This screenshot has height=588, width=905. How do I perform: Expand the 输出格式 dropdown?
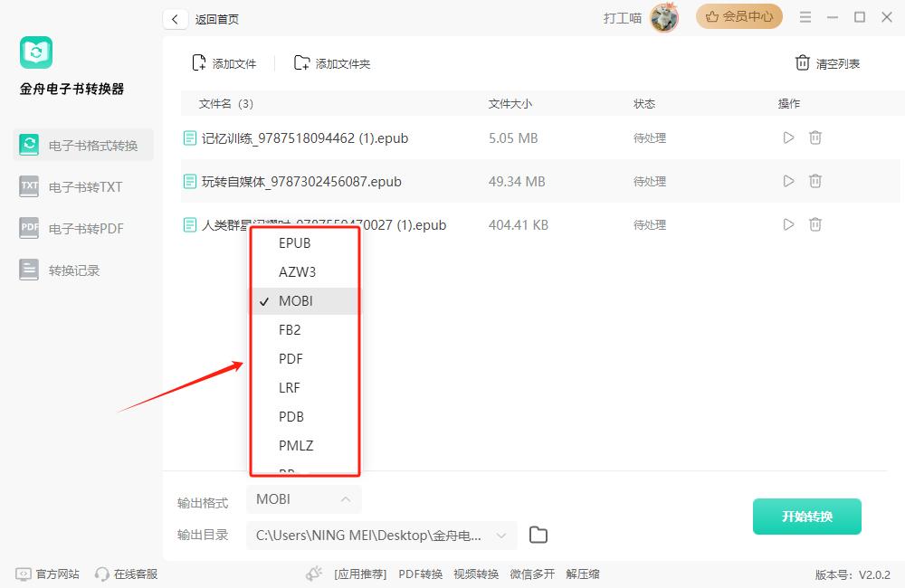303,498
